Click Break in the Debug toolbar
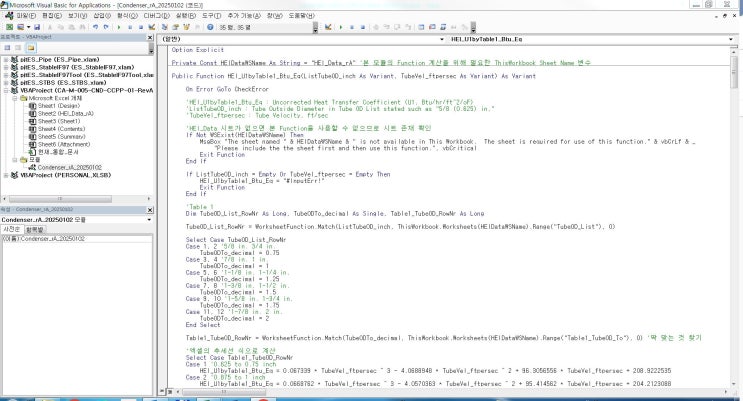743x401 pixels. click(352, 27)
